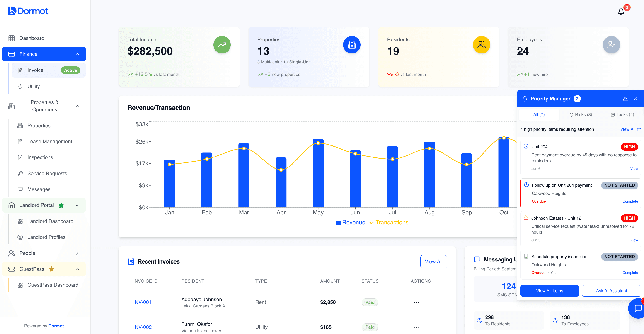Expand the People sidebar section
This screenshot has width=644, height=334.
(x=77, y=253)
